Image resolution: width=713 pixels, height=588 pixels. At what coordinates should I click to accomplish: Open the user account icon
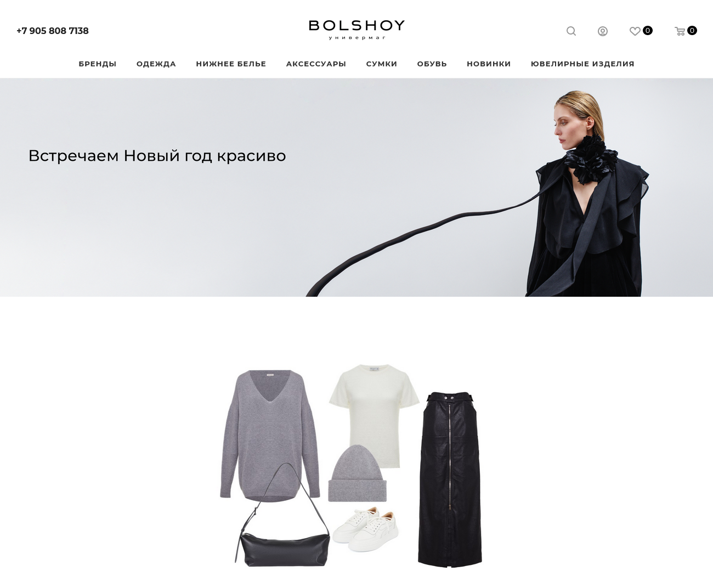[x=602, y=31]
